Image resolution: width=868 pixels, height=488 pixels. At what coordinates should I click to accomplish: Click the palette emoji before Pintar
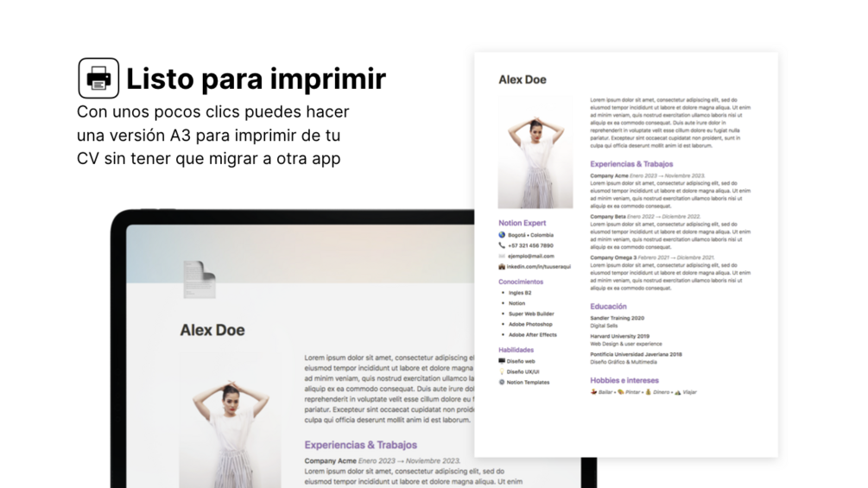tap(620, 392)
